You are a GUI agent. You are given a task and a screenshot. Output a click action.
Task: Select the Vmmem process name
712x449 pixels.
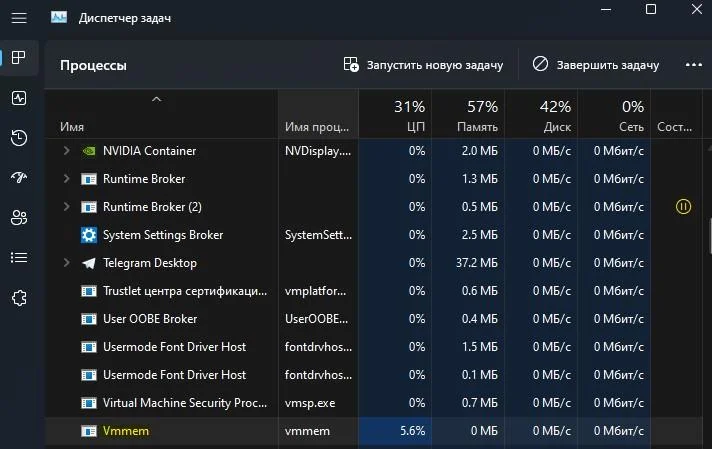coord(126,431)
